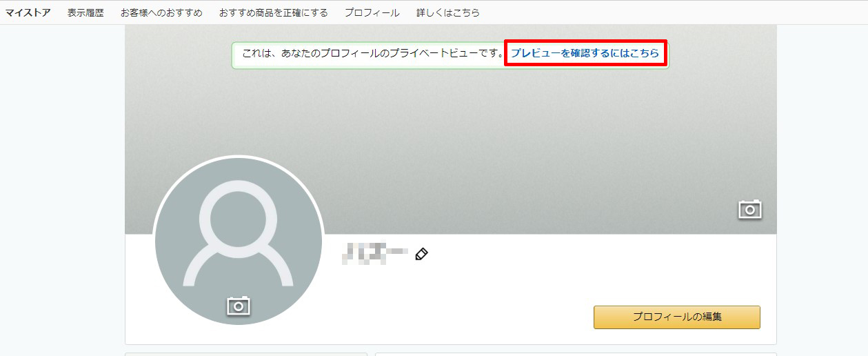Click the camera icon on the cover banner
The height and width of the screenshot is (356, 868).
pos(749,209)
